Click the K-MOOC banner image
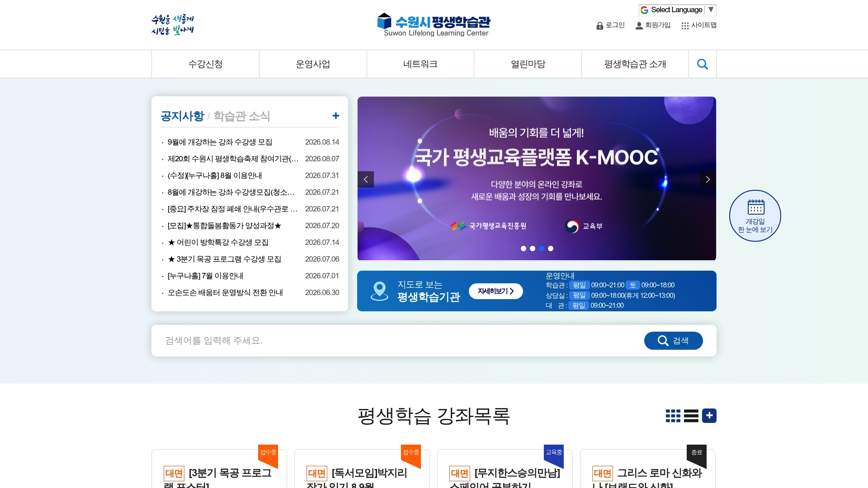The width and height of the screenshot is (868, 488). (537, 178)
